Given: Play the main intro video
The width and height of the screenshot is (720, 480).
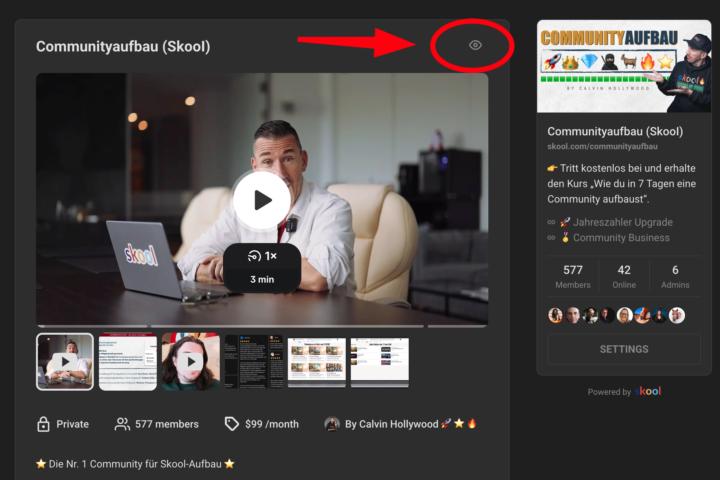Looking at the screenshot, I should (x=262, y=200).
